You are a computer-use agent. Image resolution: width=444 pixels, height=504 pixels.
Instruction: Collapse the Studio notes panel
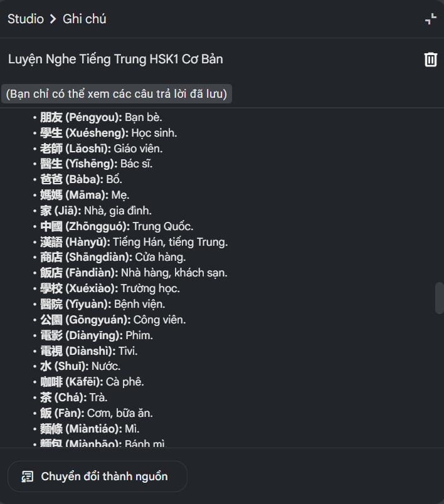click(x=431, y=19)
